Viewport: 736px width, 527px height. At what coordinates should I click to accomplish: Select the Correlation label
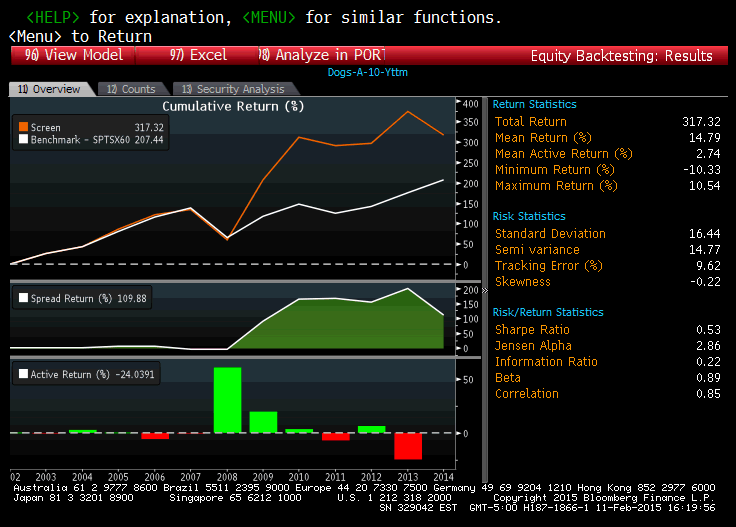527,393
